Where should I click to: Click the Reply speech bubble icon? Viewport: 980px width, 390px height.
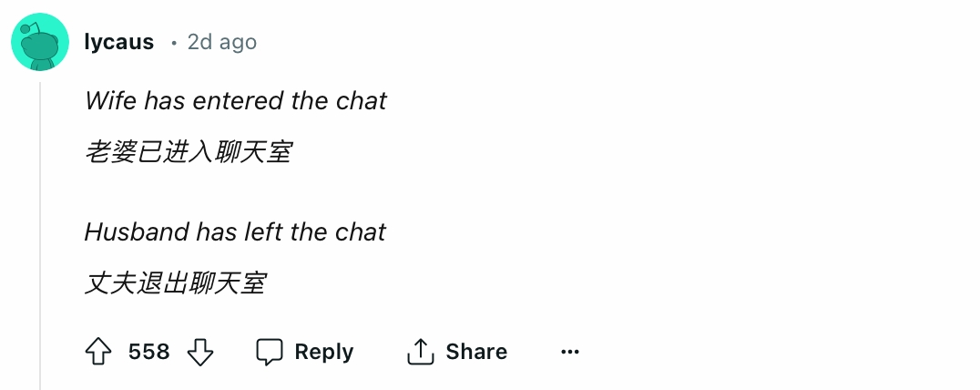[270, 352]
